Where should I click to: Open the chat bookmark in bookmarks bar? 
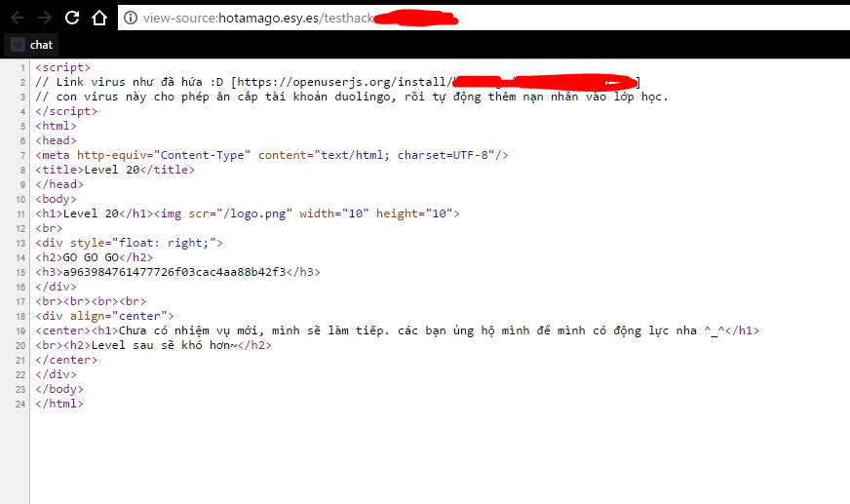32,45
